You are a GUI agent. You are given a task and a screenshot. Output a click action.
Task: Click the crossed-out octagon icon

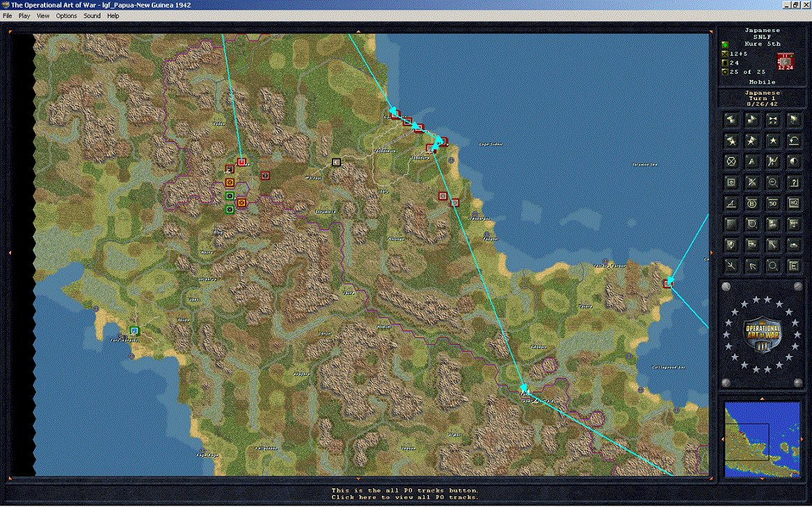coord(731,161)
